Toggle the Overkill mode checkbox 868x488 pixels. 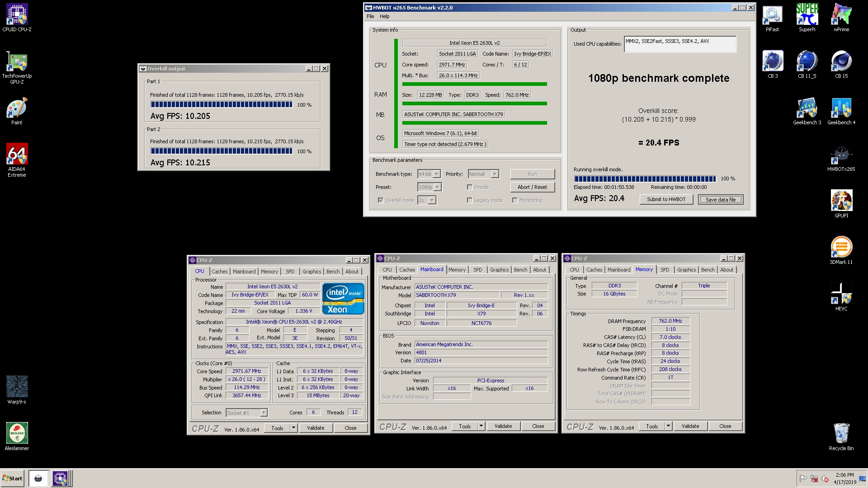click(381, 200)
